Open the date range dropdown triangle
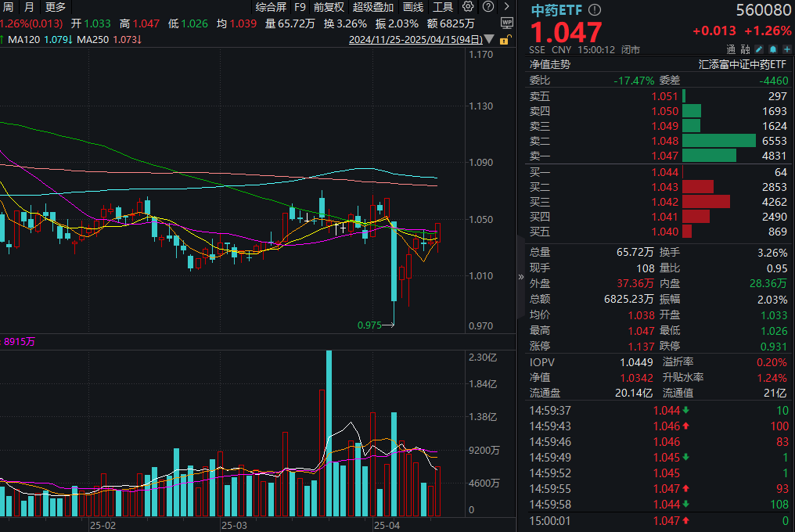The width and height of the screenshot is (795, 532). (488, 39)
